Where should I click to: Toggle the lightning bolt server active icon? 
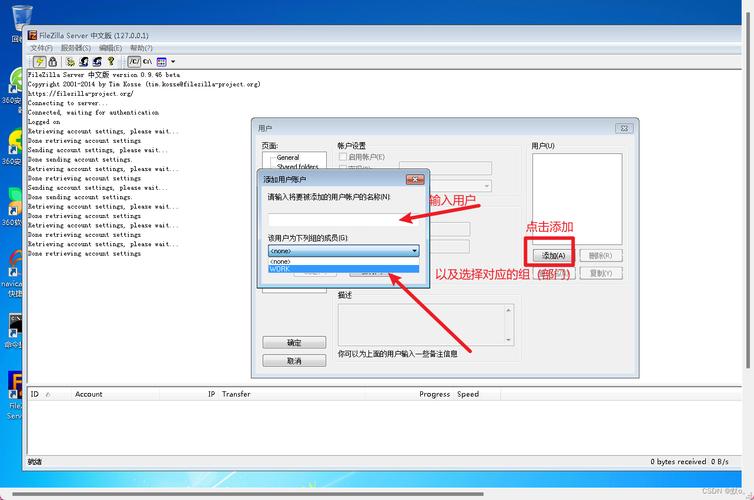coord(39,62)
